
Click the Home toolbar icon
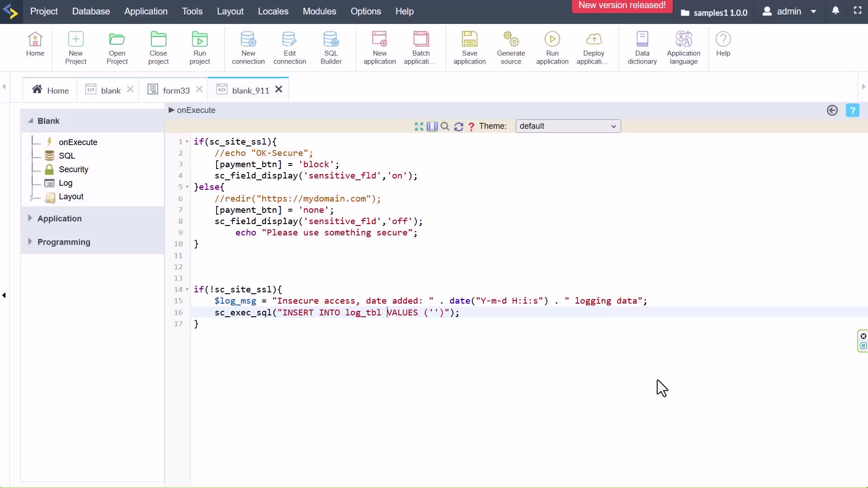point(35,44)
